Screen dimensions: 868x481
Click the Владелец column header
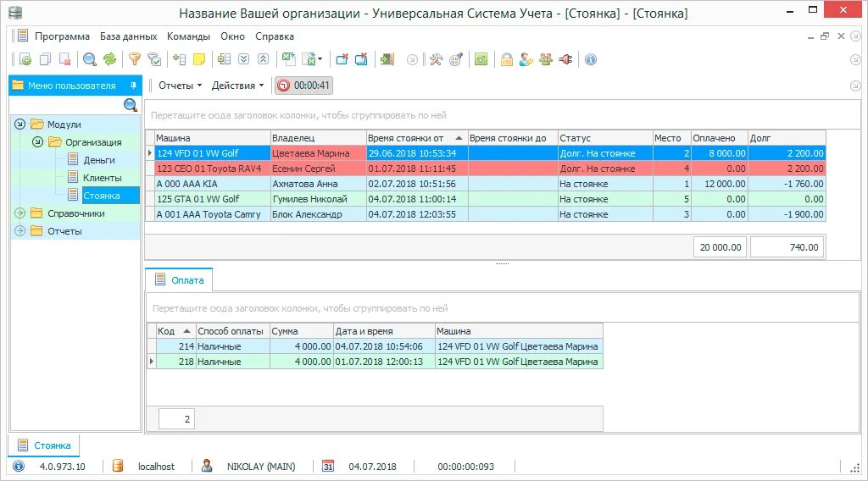point(319,138)
